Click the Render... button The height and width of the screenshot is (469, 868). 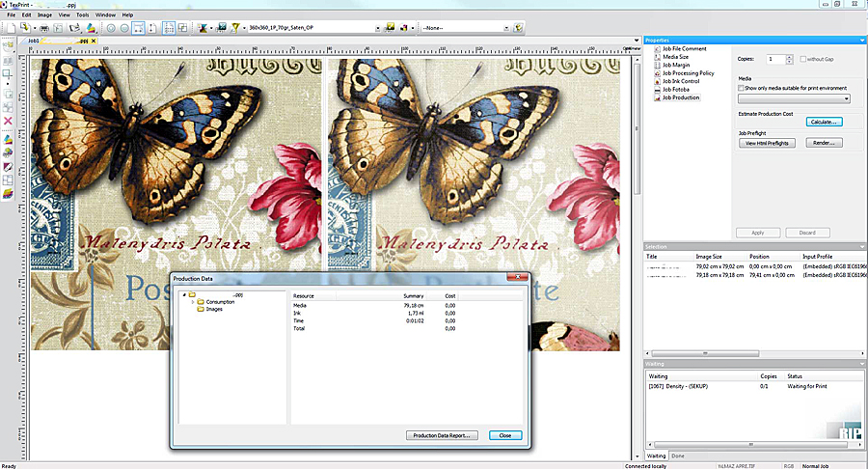pyautogui.click(x=824, y=143)
